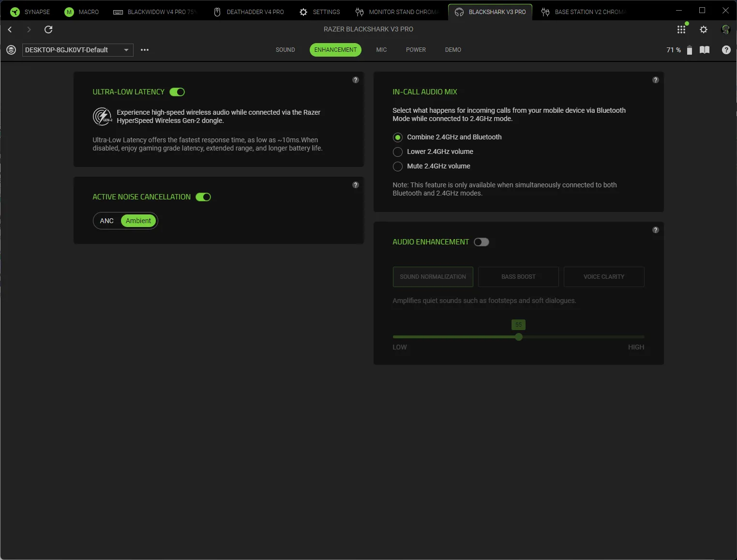Open the apps grid launcher icon

coord(681,30)
